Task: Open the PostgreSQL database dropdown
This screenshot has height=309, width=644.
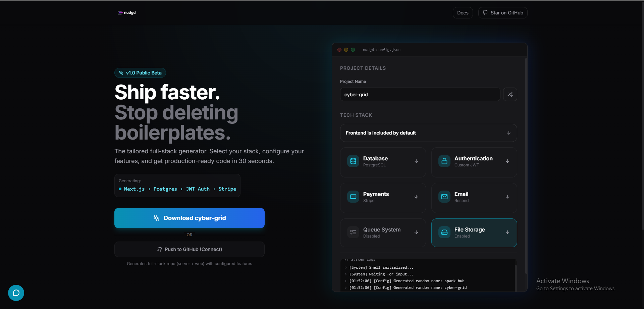Action: tap(416, 161)
